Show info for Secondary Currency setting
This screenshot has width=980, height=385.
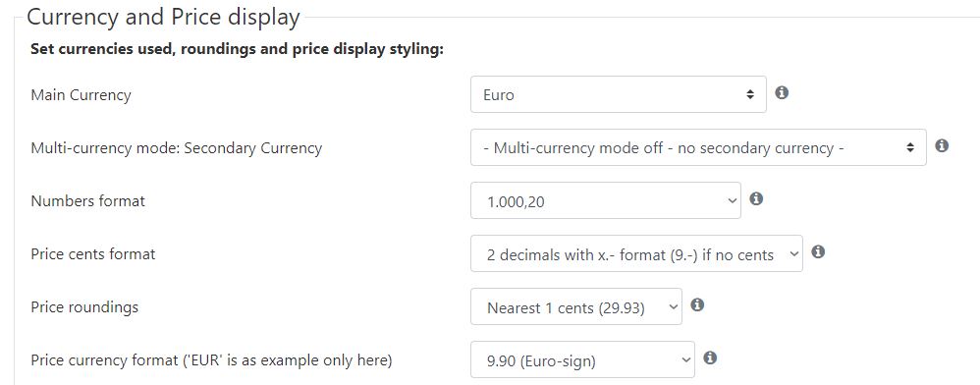(942, 145)
